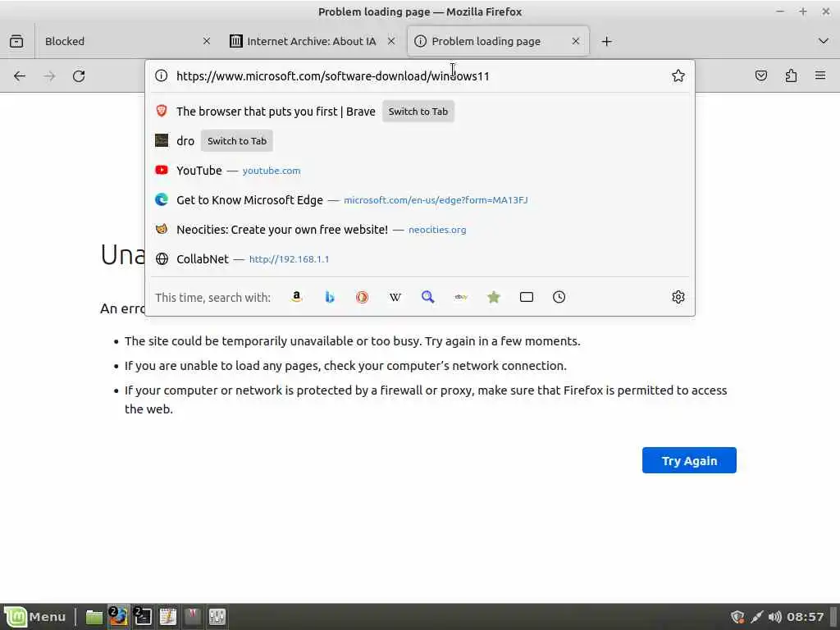Select Get to Know Microsoft Edge suggestion
840x630 pixels.
coord(420,200)
